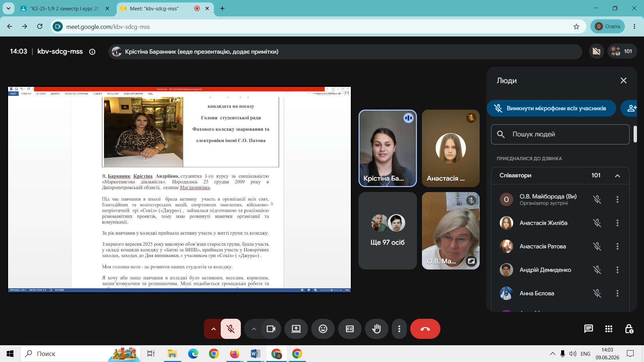Expand audio settings arrow beside microphone
The height and width of the screenshot is (362, 644).
(213, 329)
